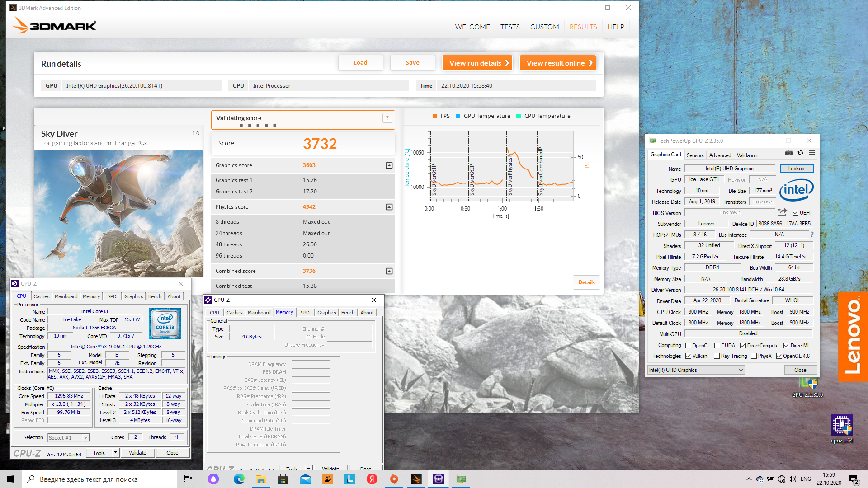Screen dimensions: 868x488
Task: Switch to 3DMark via its taskbar icon
Action: [x=416, y=479]
